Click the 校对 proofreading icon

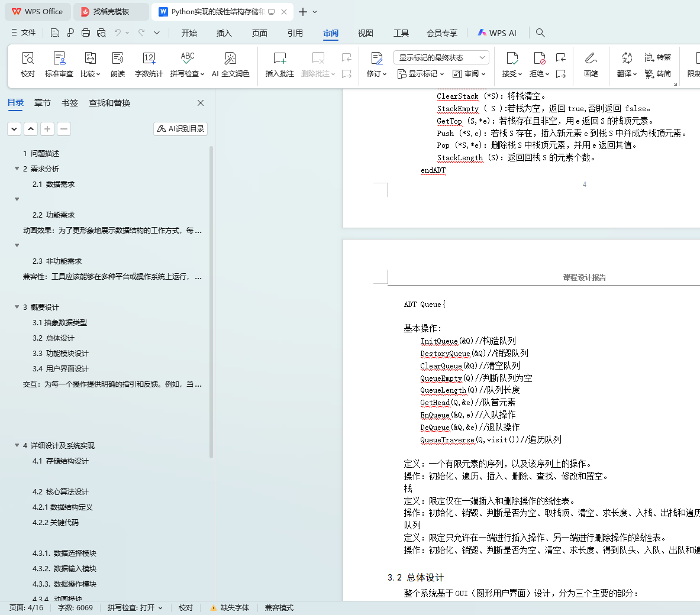(28, 58)
